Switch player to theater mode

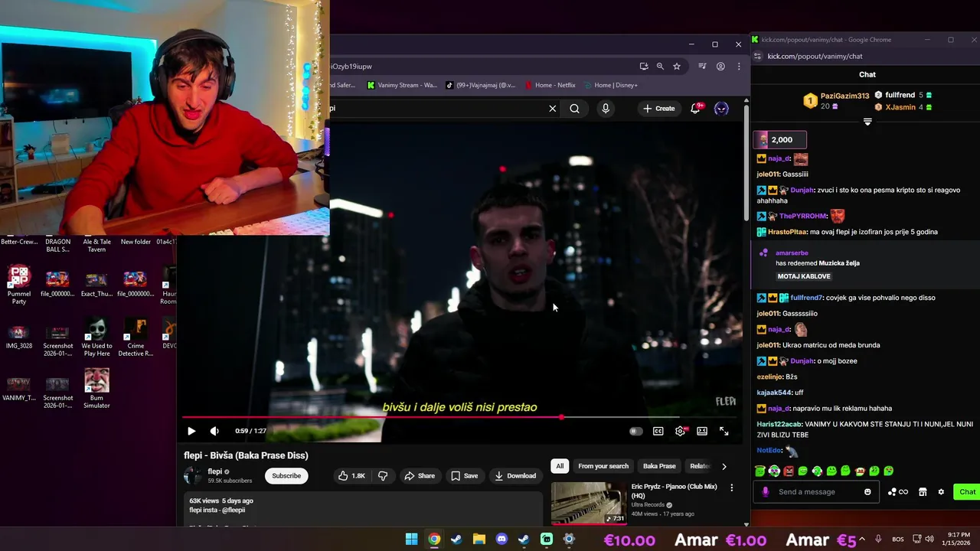click(x=702, y=431)
